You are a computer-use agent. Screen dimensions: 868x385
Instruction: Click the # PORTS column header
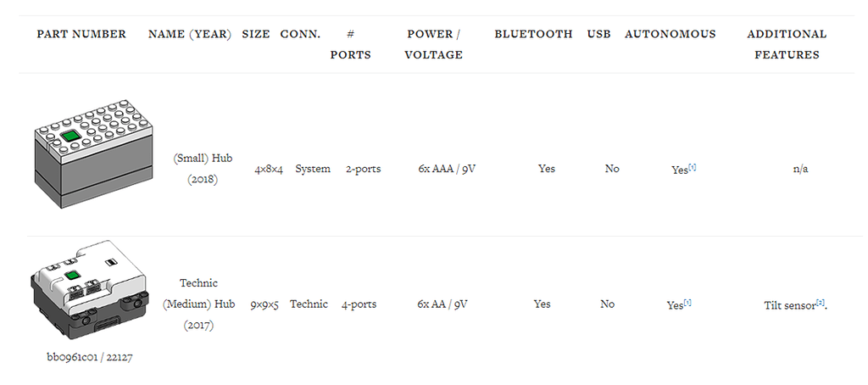point(350,45)
